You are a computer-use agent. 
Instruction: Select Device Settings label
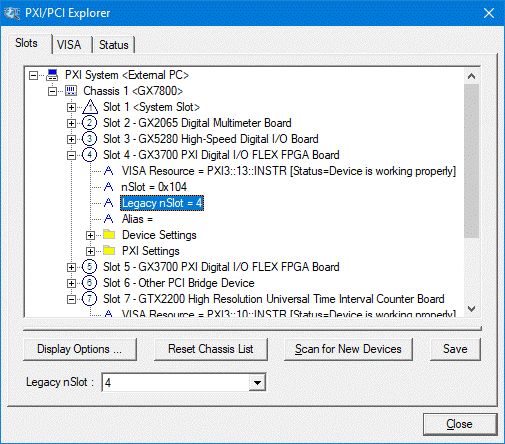pyautogui.click(x=159, y=235)
